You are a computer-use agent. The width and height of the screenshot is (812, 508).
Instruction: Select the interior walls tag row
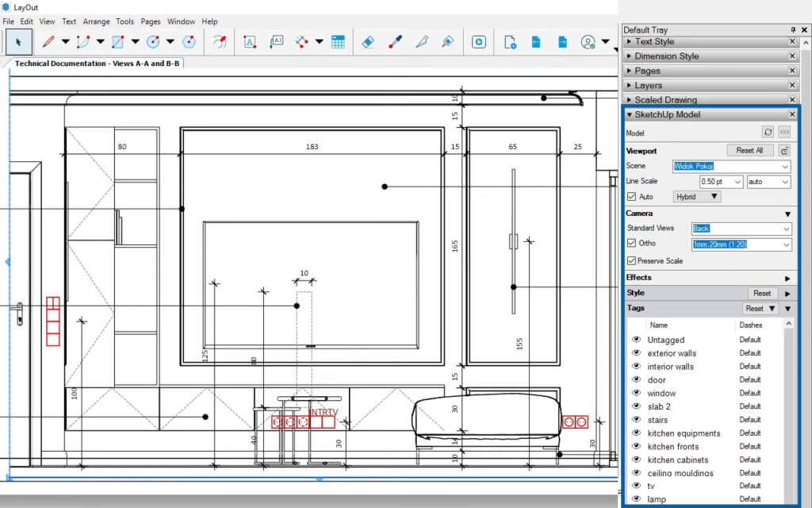pyautogui.click(x=670, y=367)
